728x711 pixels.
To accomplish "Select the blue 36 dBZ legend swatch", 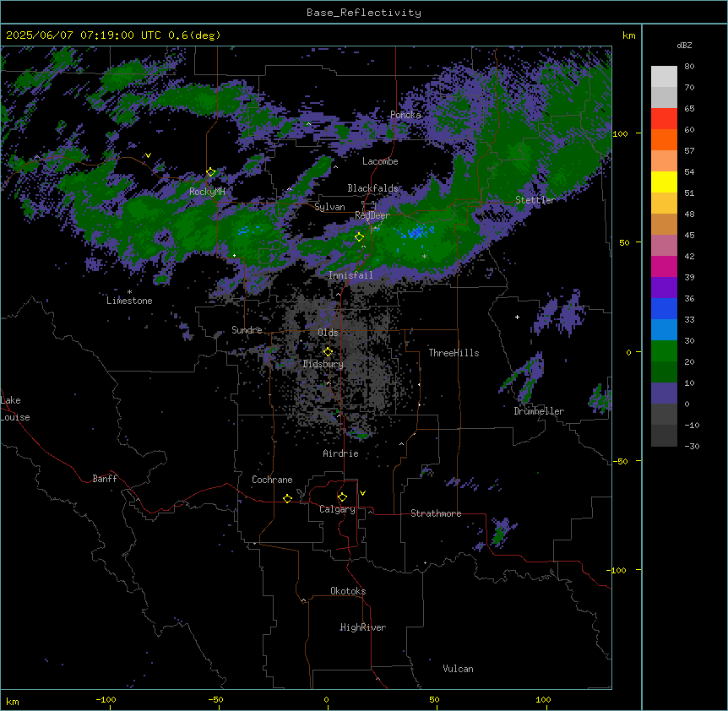I will coord(664,308).
